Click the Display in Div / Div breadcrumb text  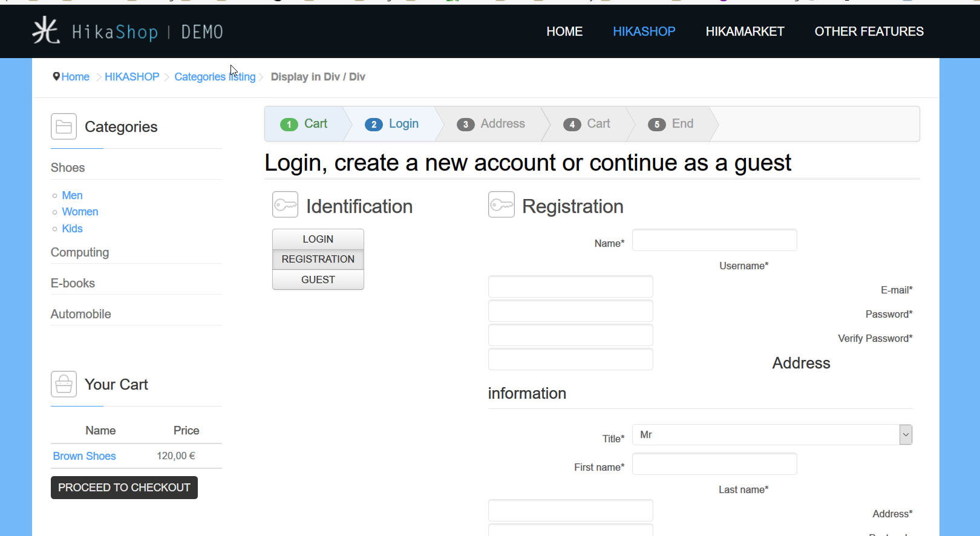[x=318, y=77]
